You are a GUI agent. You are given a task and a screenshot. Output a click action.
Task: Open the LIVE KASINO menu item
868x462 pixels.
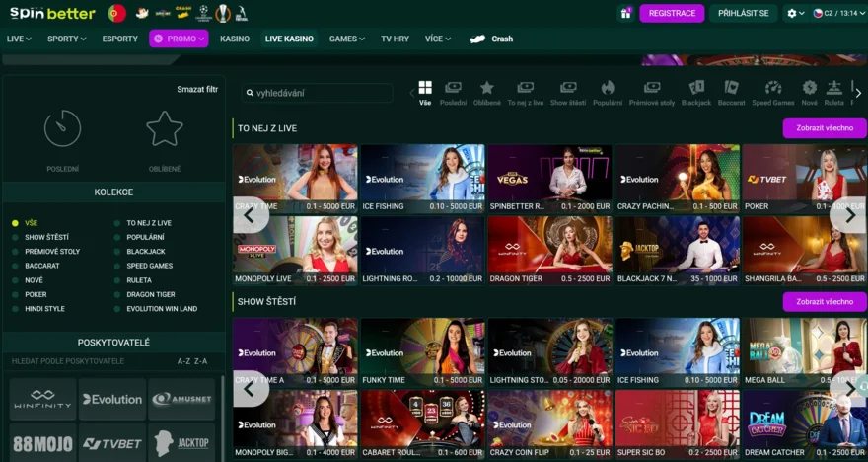(289, 38)
